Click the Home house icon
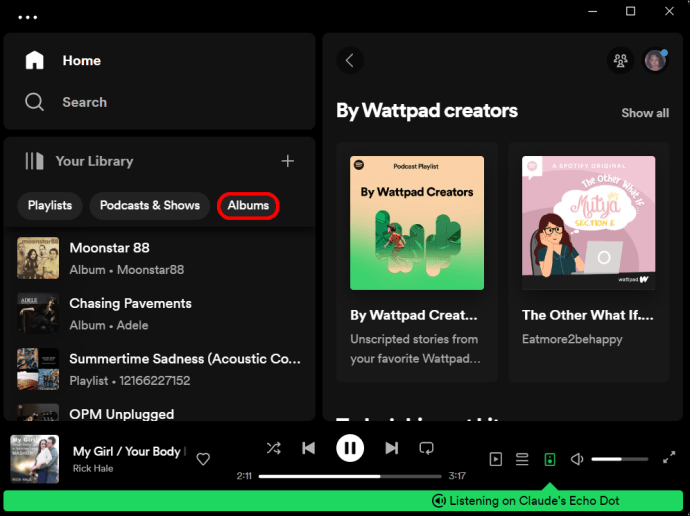The height and width of the screenshot is (516, 690). (x=34, y=60)
